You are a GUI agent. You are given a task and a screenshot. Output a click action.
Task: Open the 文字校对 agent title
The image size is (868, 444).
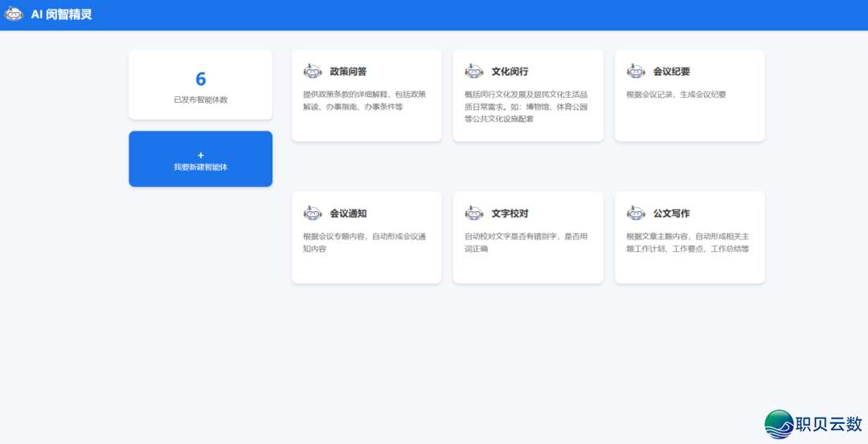tap(510, 214)
